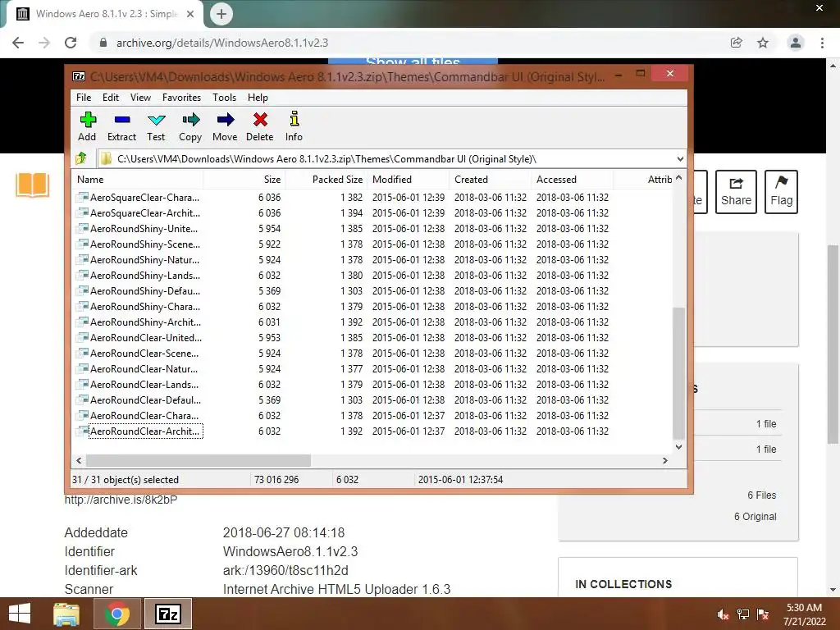Image resolution: width=840 pixels, height=630 pixels.
Task: Click the file list vertical scrollbar thumb
Action: pos(678,373)
